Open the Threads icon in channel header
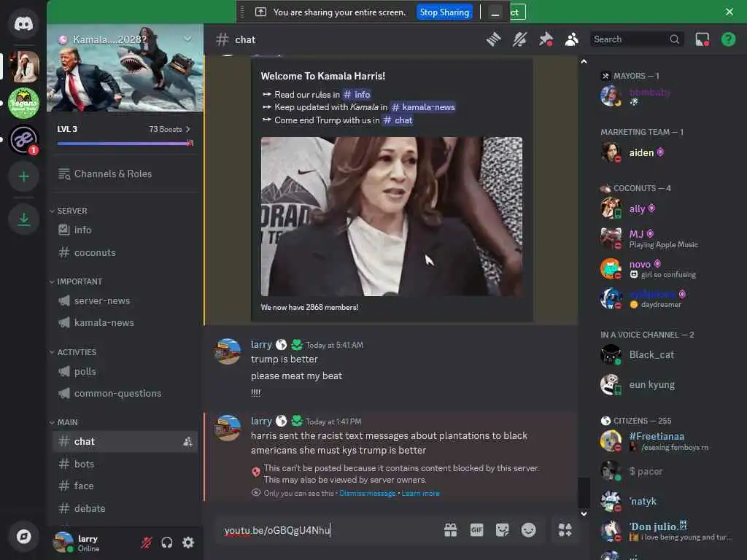 [x=494, y=39]
